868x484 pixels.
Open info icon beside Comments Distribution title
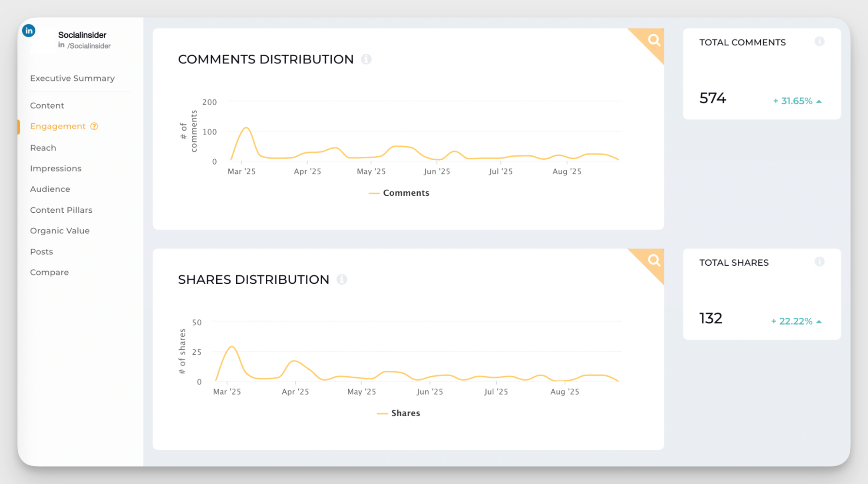pyautogui.click(x=366, y=59)
